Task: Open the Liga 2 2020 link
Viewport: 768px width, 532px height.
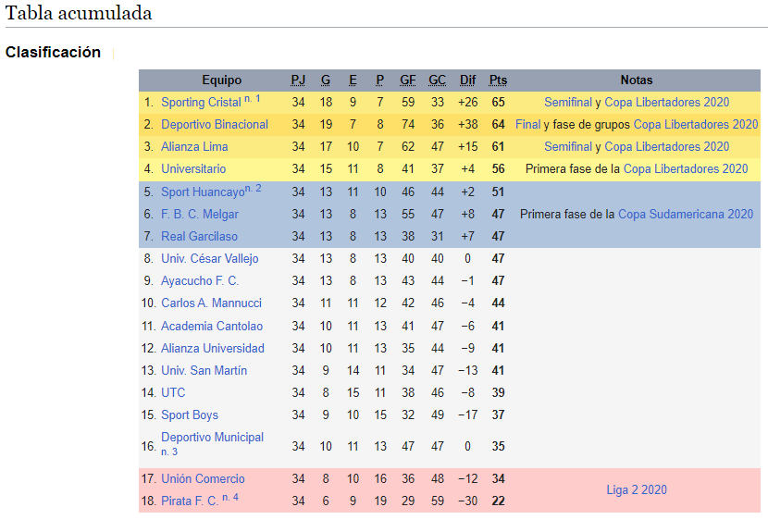Action: pos(637,489)
